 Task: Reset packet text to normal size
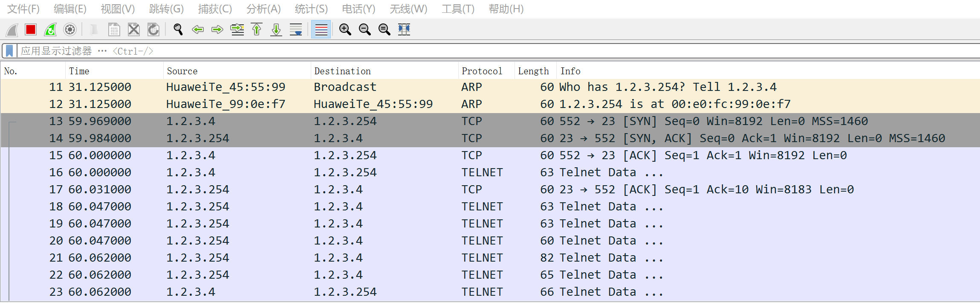384,29
